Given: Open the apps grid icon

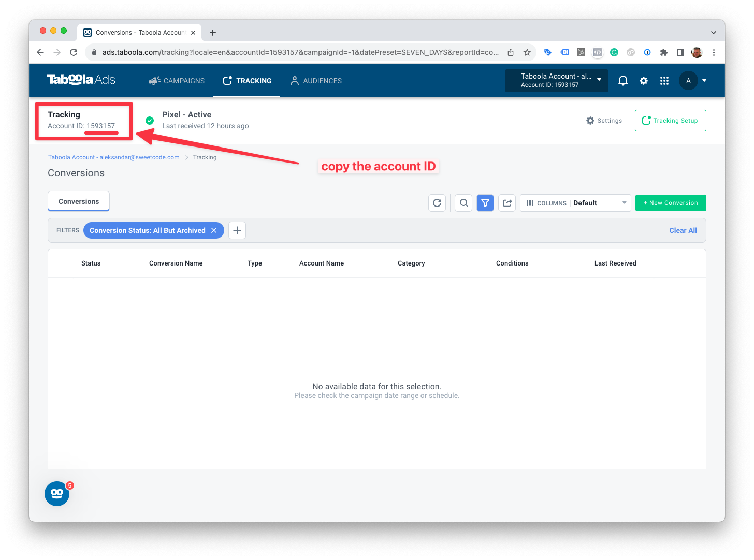Looking at the screenshot, I should tap(664, 80).
